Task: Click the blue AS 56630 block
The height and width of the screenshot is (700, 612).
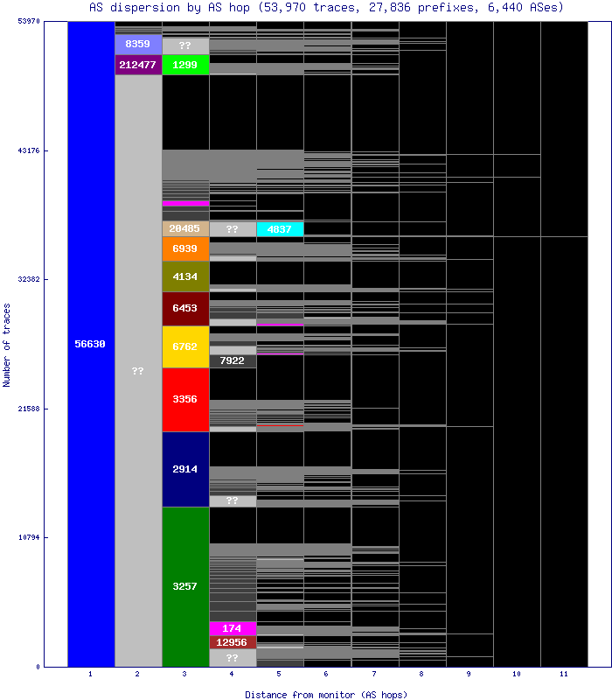Action: (91, 344)
